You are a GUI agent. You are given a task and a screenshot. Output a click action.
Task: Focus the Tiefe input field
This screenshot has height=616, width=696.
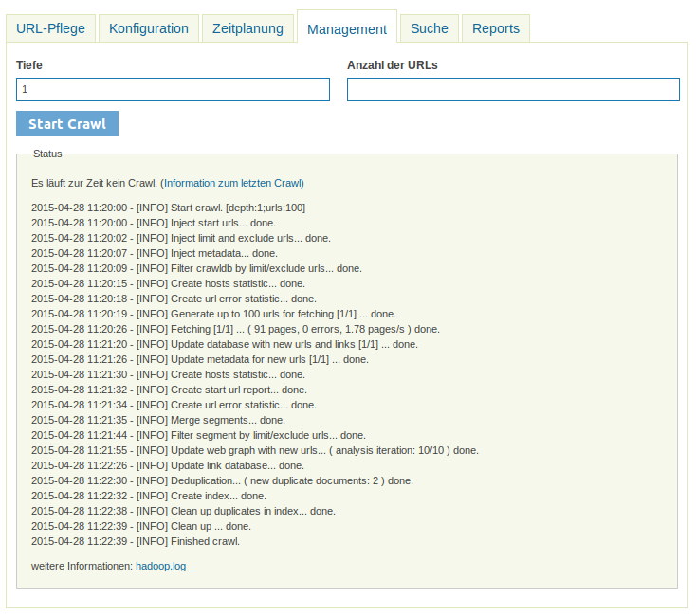(x=173, y=89)
